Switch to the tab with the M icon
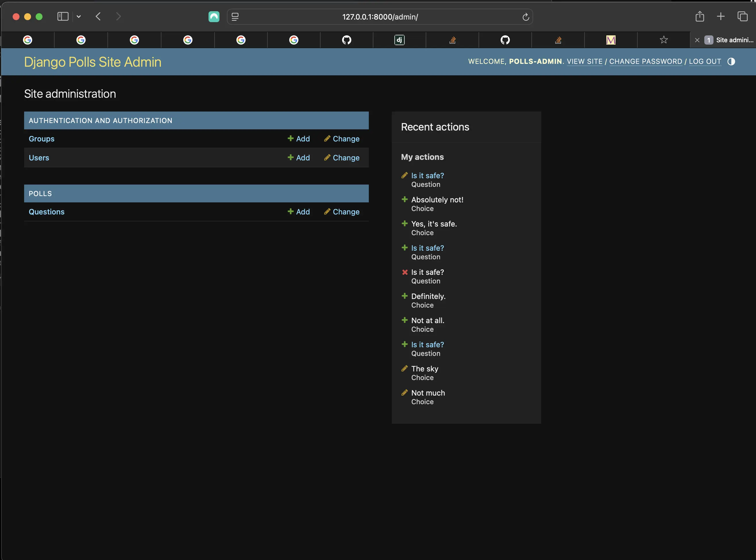 click(611, 40)
